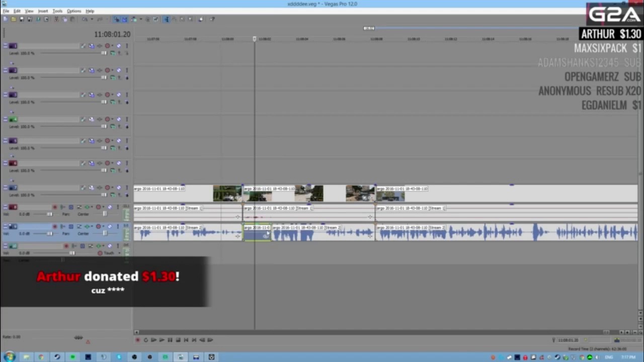The image size is (644, 362).
Task: Open the Undo history dropdown arrow
Action: pyautogui.click(x=92, y=19)
